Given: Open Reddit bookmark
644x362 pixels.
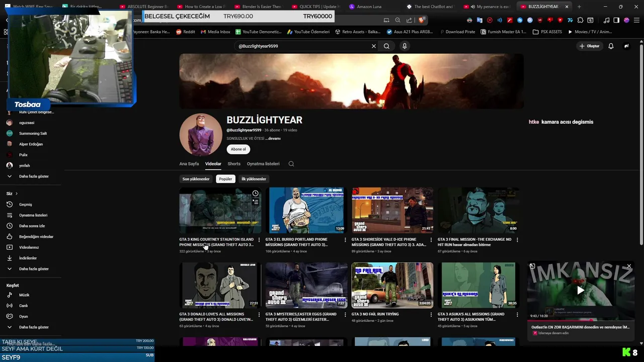Looking at the screenshot, I should click(186, 32).
